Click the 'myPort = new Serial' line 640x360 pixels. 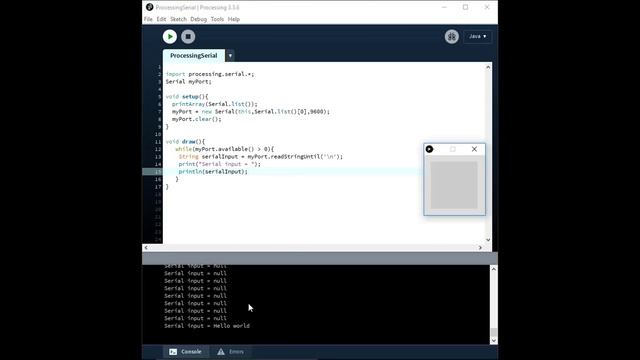coord(251,111)
